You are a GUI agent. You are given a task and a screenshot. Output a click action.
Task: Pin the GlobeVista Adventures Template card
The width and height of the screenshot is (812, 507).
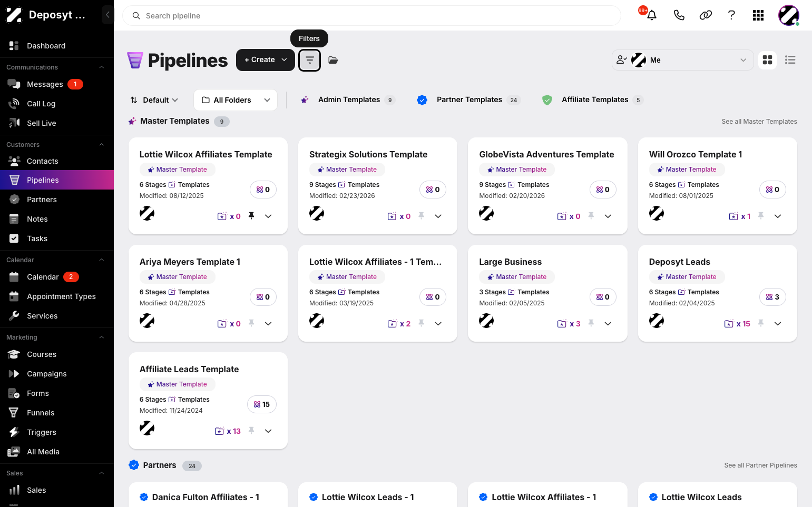point(591,216)
